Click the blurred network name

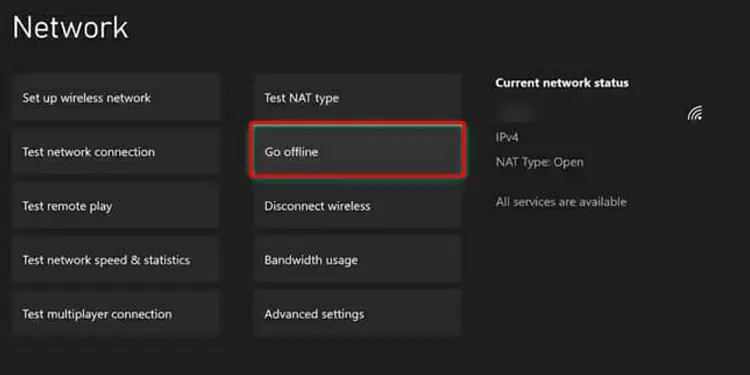click(516, 113)
